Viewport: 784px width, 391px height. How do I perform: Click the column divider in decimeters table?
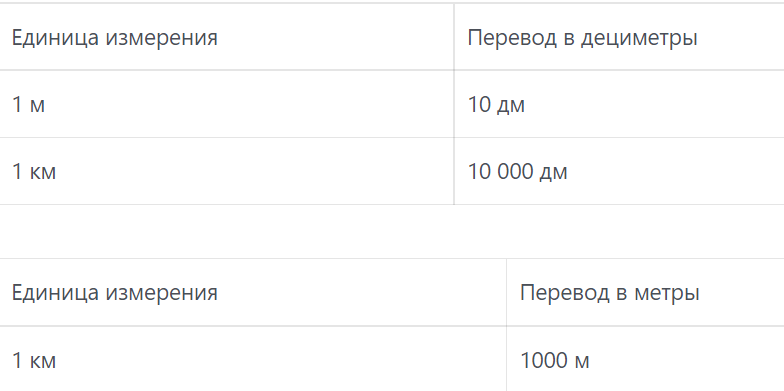click(454, 104)
